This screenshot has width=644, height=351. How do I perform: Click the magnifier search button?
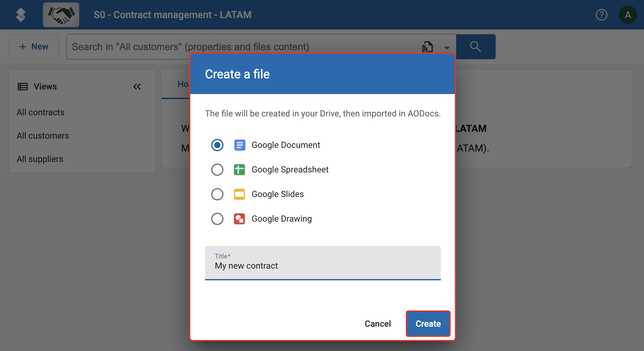point(475,47)
